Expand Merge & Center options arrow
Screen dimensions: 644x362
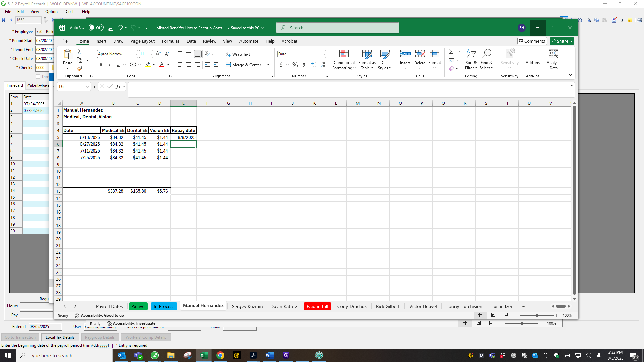268,65
